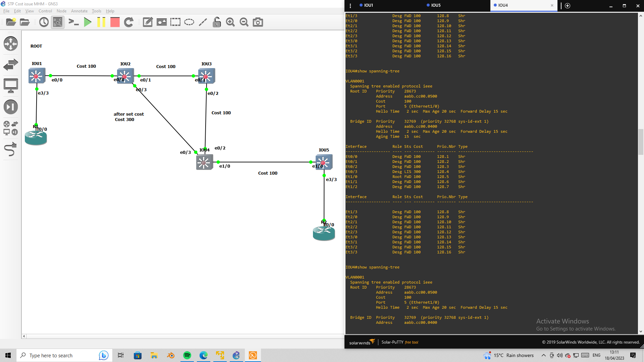Stop all nodes using the red square icon
Viewport: 644px width, 362px height.
pyautogui.click(x=115, y=22)
